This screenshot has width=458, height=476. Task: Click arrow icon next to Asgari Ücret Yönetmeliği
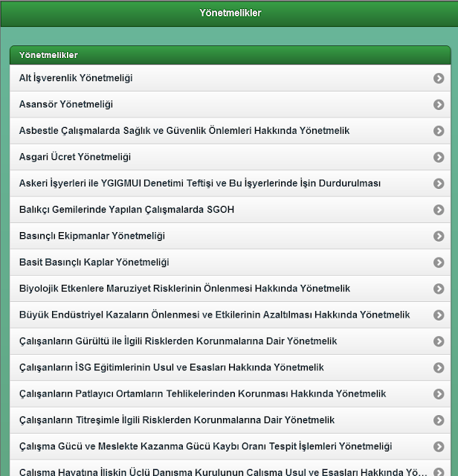[439, 157]
